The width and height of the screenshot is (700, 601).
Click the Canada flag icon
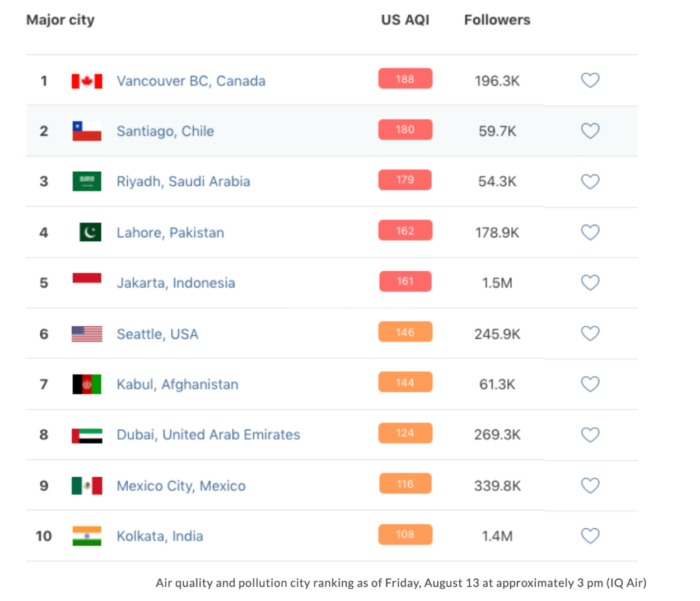[87, 81]
